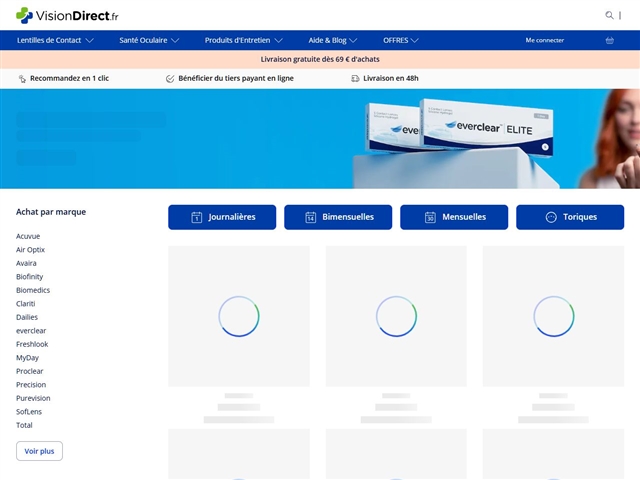Open Lentilles de Contact menu
Screen dimensions: 640x480
(x=49, y=40)
